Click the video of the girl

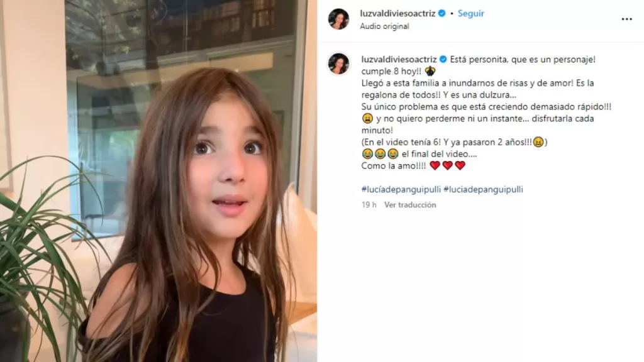coord(158,181)
